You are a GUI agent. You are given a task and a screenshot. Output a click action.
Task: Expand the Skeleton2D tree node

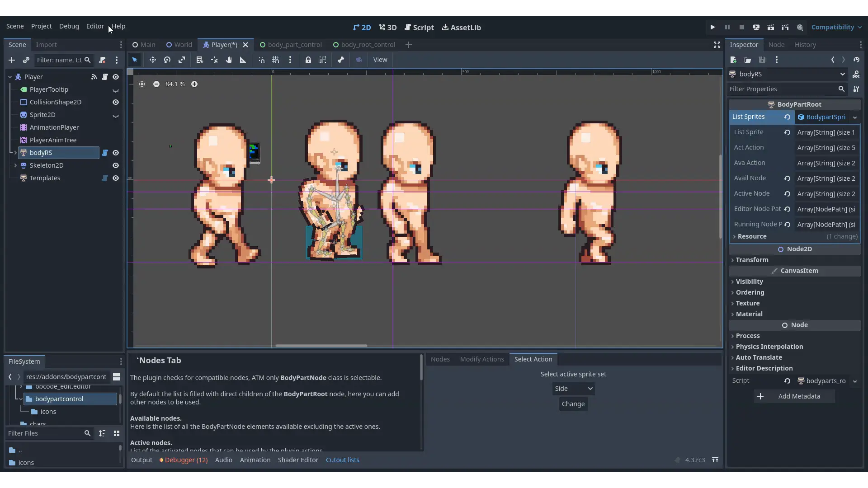16,165
